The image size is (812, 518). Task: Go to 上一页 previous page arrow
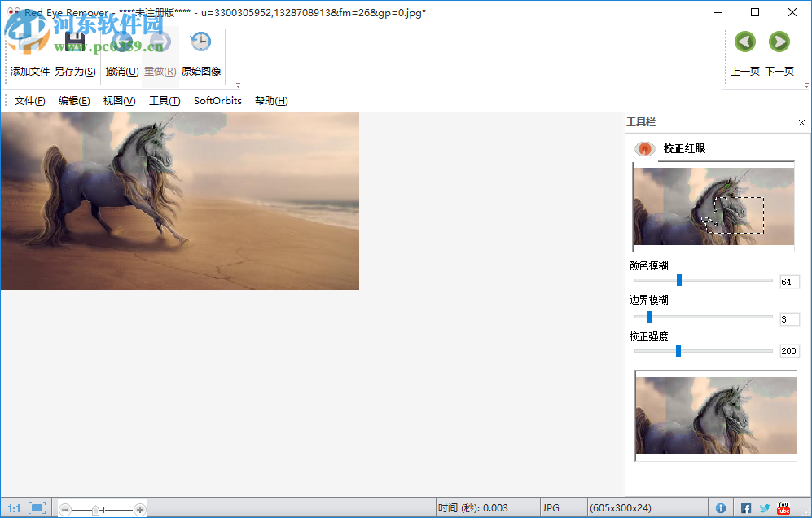coord(745,42)
